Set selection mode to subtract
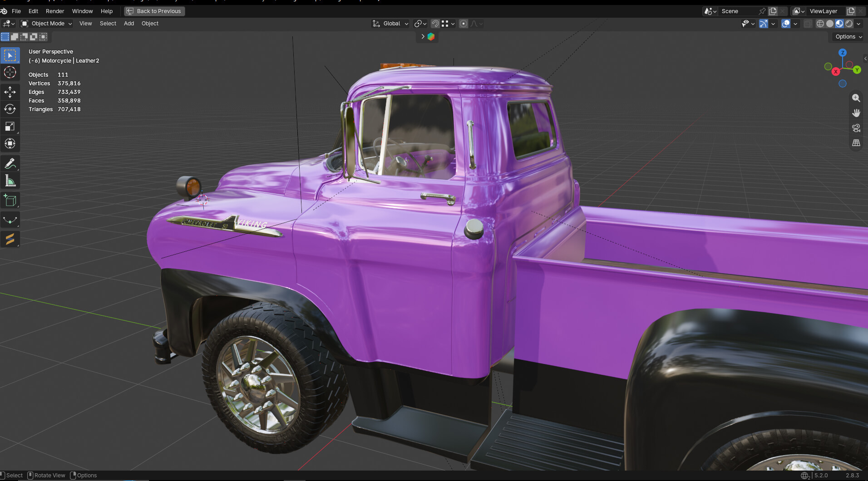Image resolution: width=868 pixels, height=481 pixels. click(24, 37)
